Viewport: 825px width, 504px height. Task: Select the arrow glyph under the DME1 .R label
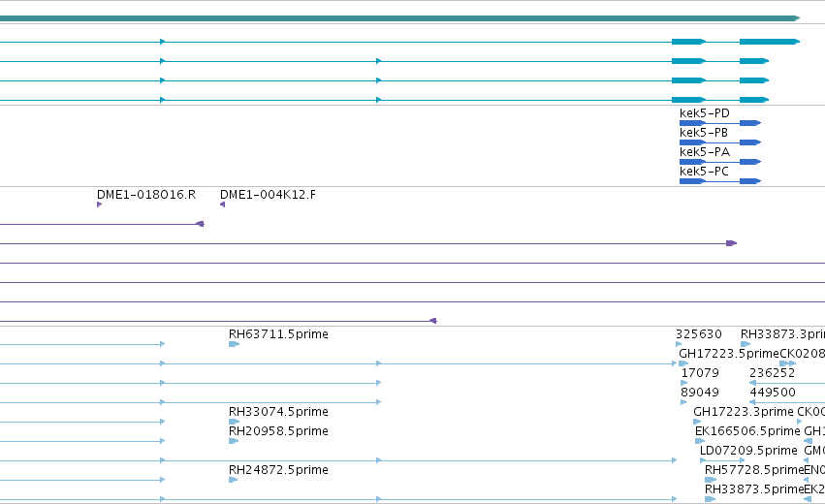pyautogui.click(x=100, y=205)
